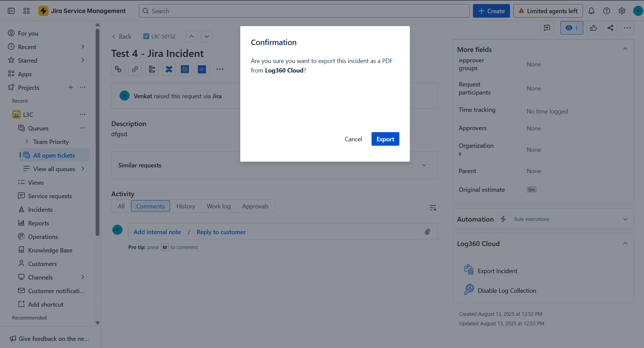Collapse the More fields panel
644x348 pixels.
625,49
